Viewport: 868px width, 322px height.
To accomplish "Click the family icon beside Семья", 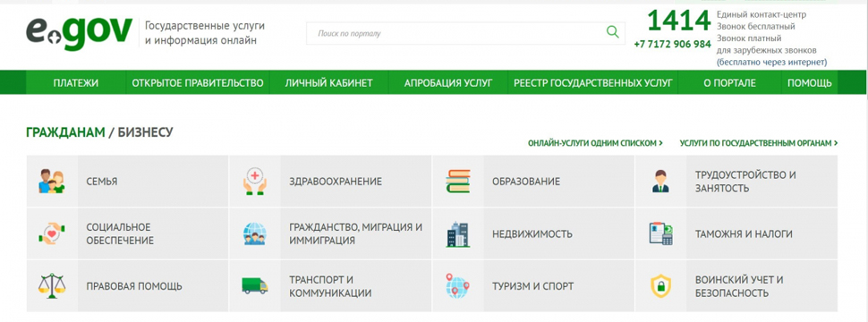I will coord(52,182).
